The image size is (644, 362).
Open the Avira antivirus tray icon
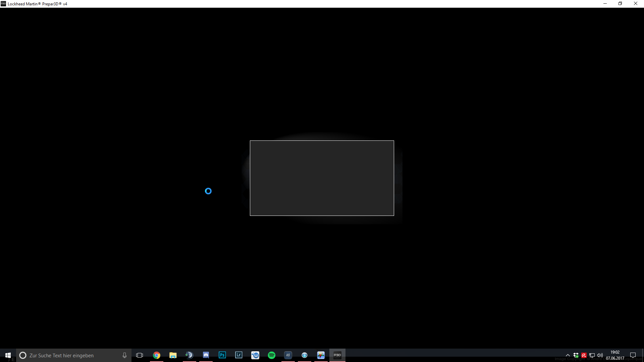(x=584, y=355)
